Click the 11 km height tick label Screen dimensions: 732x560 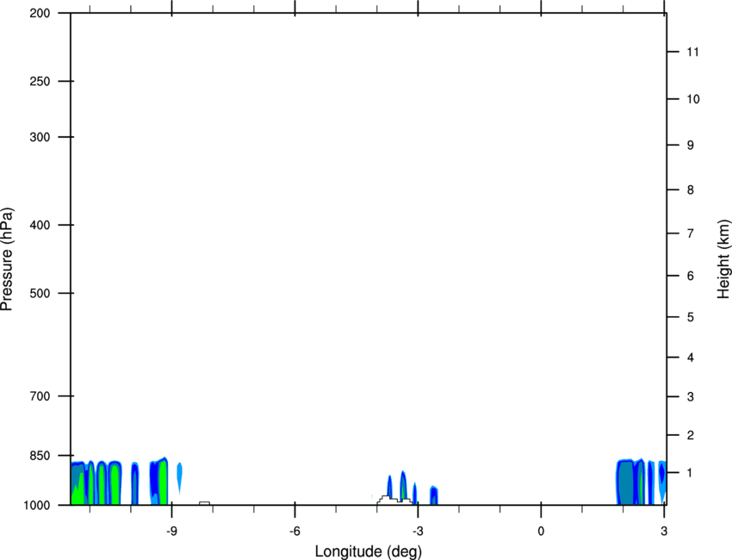pyautogui.click(x=693, y=52)
